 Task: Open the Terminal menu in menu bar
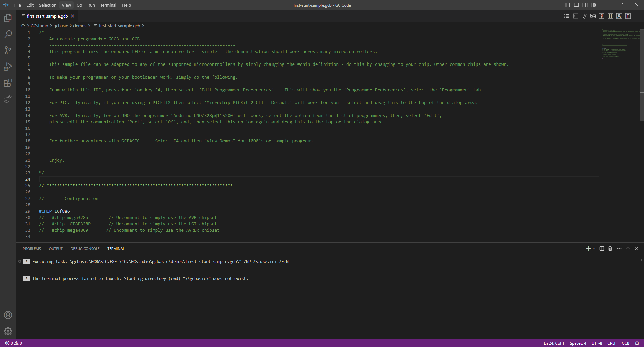[x=108, y=5]
